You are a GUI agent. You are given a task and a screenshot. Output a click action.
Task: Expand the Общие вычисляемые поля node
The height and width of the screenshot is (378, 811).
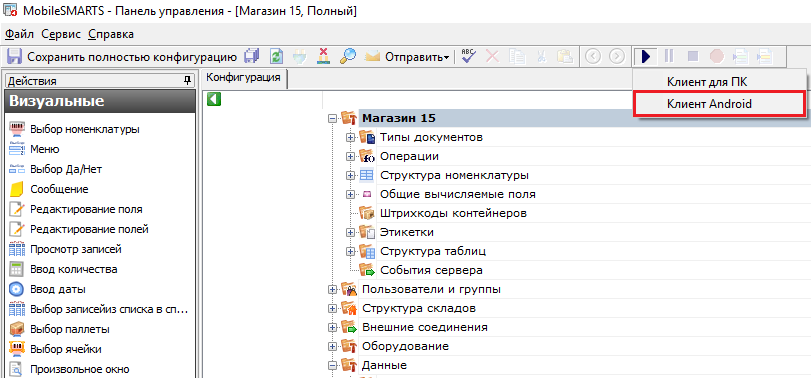[x=350, y=194]
